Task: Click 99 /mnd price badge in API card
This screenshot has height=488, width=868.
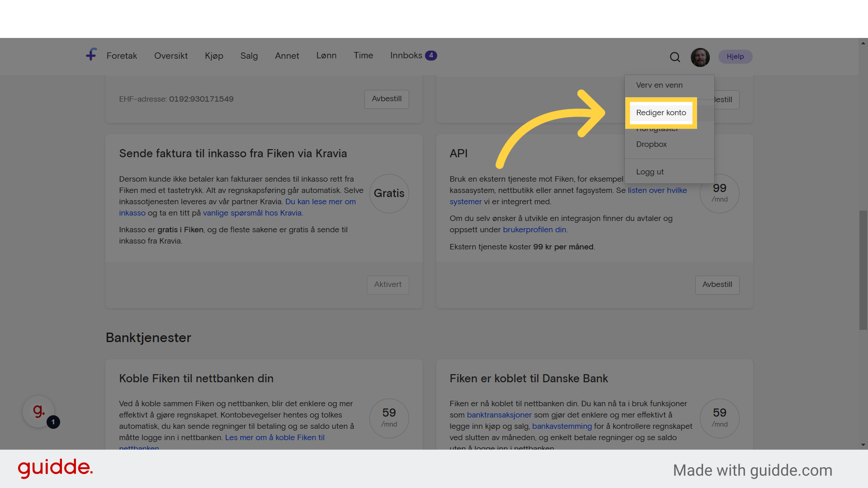Action: click(719, 193)
